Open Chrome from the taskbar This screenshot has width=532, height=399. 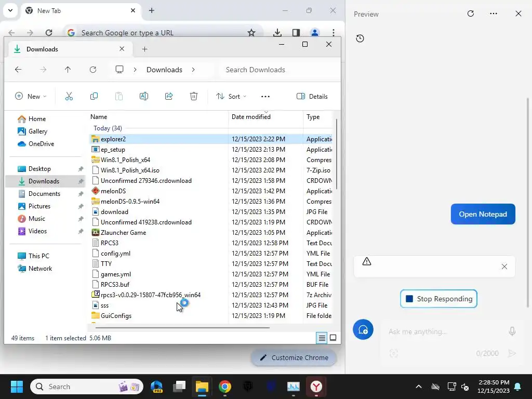[225, 387]
